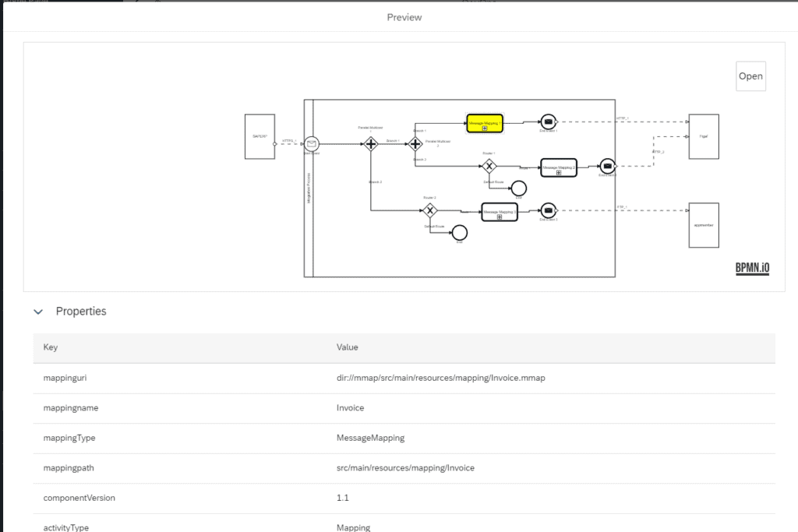Click the src/main/resources/mapping/Invoice value

(x=405, y=468)
